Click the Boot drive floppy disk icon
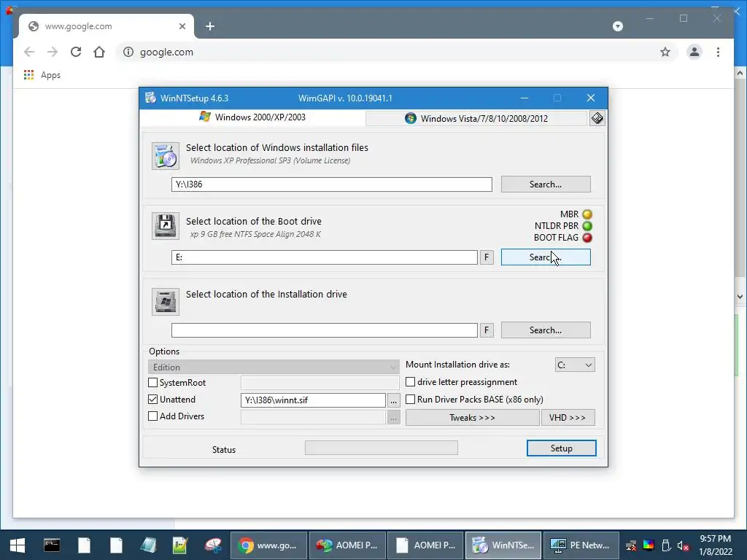 [166, 226]
